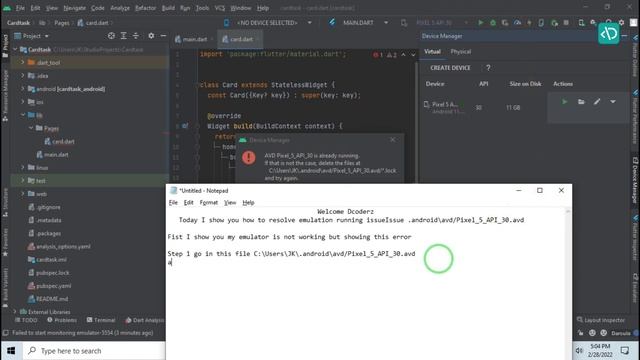Click the Debug bug icon in the toolbar

(493, 22)
